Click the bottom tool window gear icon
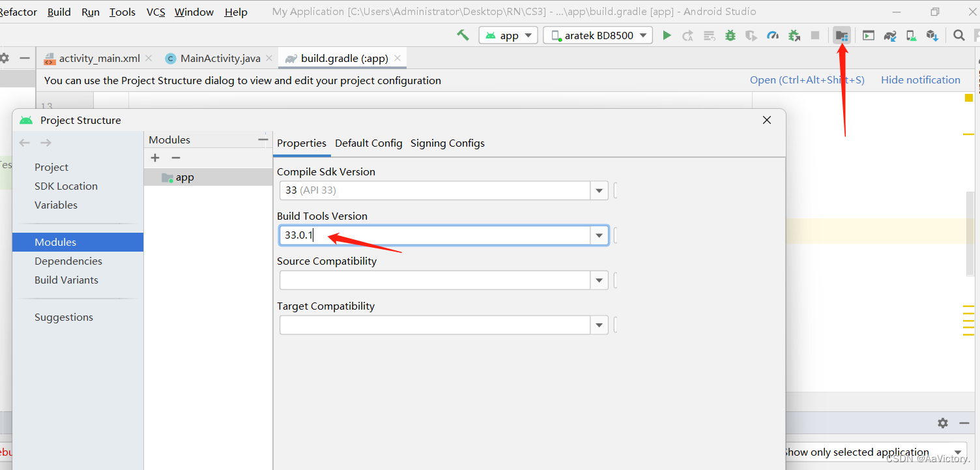The height and width of the screenshot is (470, 980). 943,422
